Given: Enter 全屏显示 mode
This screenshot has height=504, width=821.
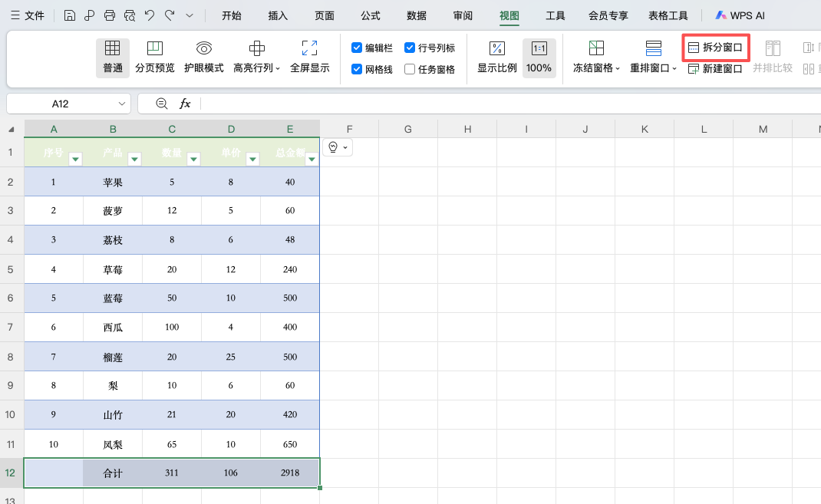Looking at the screenshot, I should point(309,58).
